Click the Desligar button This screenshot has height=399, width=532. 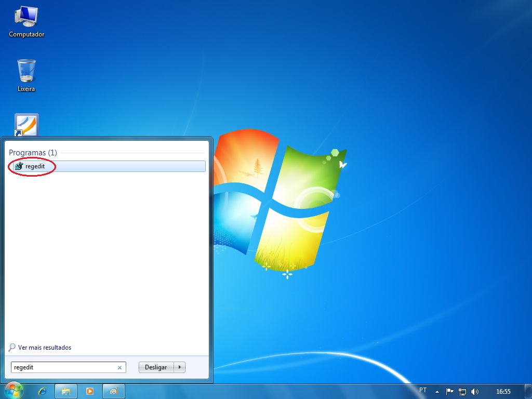pyautogui.click(x=156, y=367)
